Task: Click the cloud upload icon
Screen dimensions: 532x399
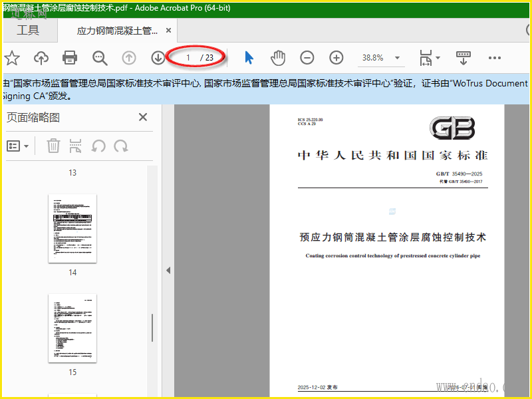Action: click(x=41, y=58)
